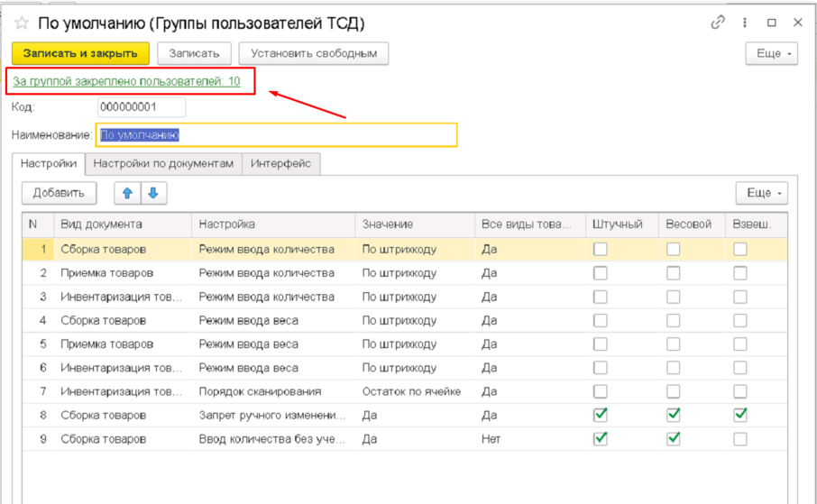The image size is (817, 504).
Task: Open the linked users count link
Action: point(126,81)
